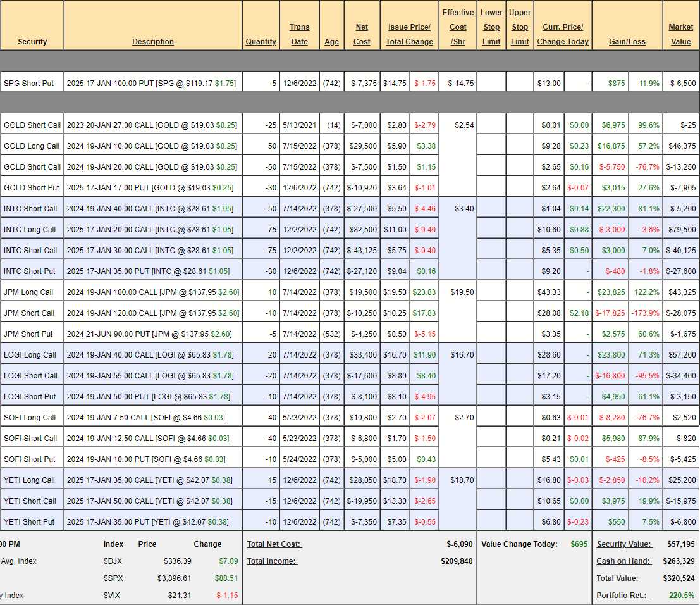Click the Total Net Cost label

click(x=274, y=544)
